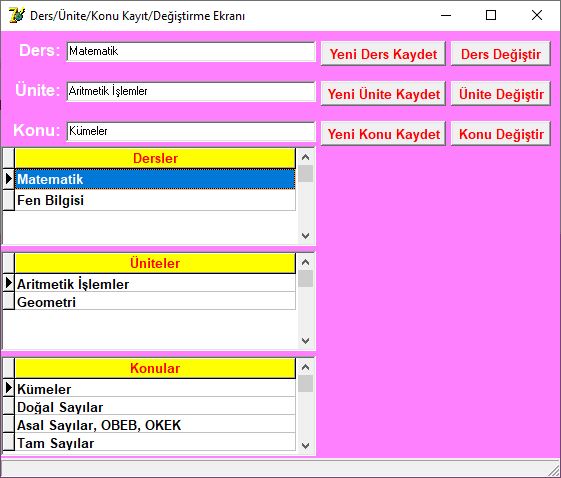Click the Konu input containing Kümeler
The width and height of the screenshot is (561, 478).
[191, 132]
